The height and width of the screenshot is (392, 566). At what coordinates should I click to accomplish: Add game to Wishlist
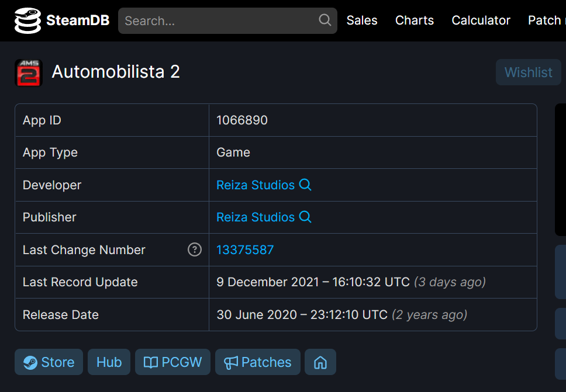528,72
